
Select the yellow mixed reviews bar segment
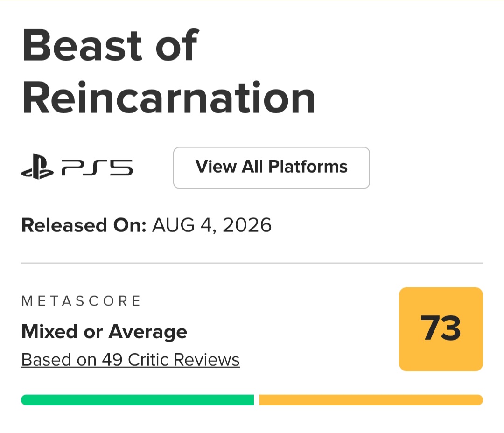coord(371,400)
